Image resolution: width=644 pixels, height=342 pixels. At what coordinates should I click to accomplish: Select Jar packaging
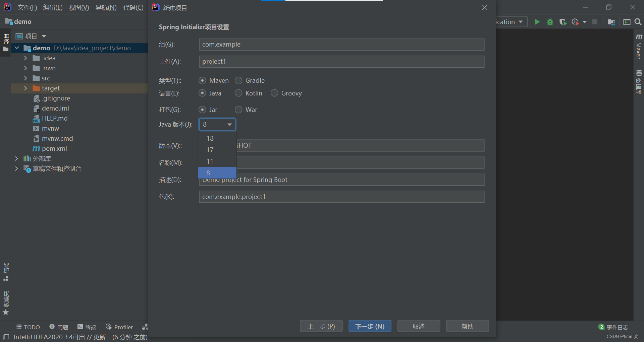click(208, 110)
